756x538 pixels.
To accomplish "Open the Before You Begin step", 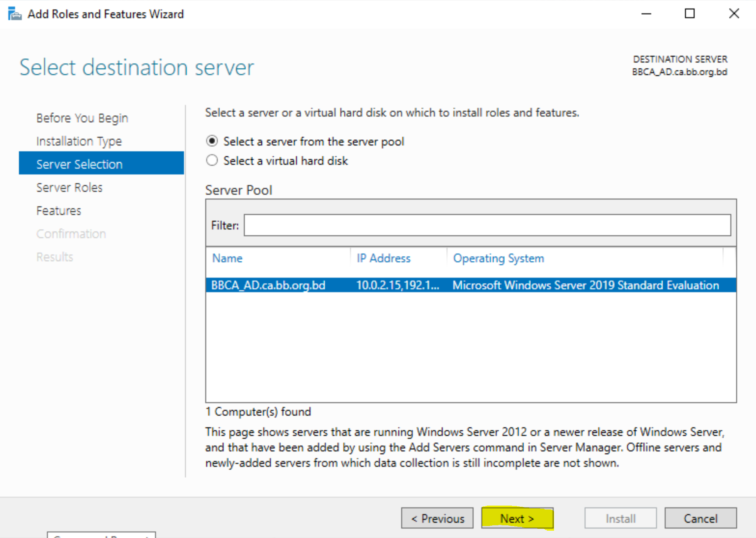I will [x=82, y=118].
